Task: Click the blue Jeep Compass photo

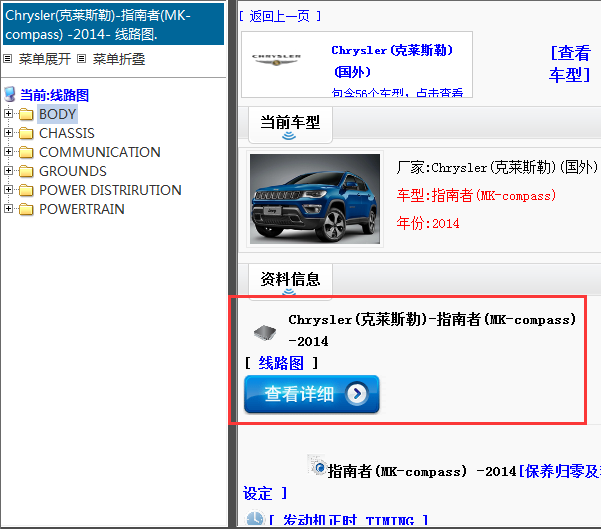Action: (x=315, y=199)
